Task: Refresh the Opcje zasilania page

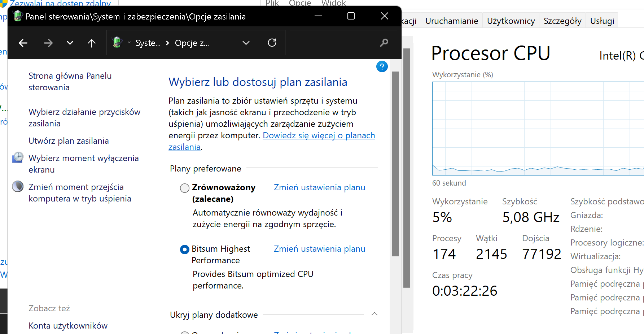Action: [x=272, y=43]
